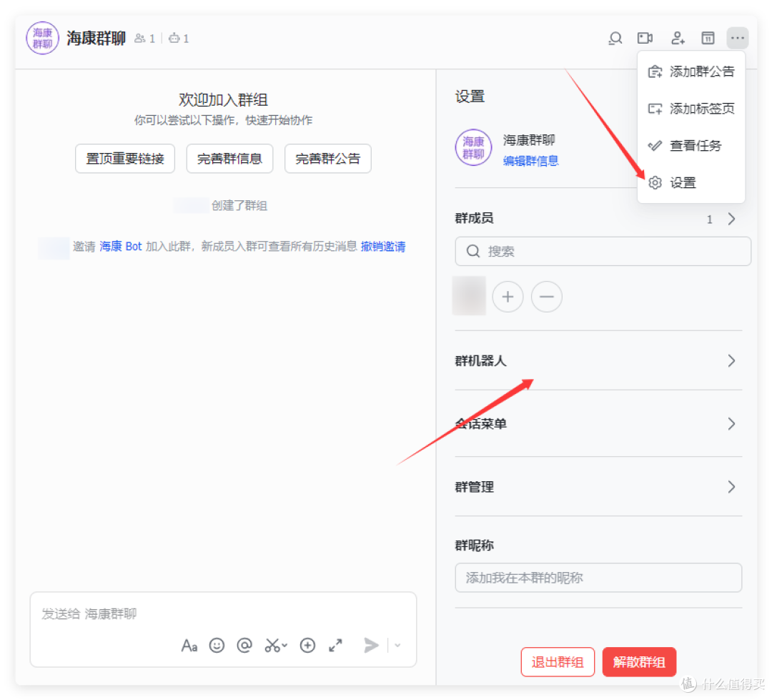Select 添加标签页 menu item
Viewport: 772px width, 700px height.
pyautogui.click(x=691, y=109)
